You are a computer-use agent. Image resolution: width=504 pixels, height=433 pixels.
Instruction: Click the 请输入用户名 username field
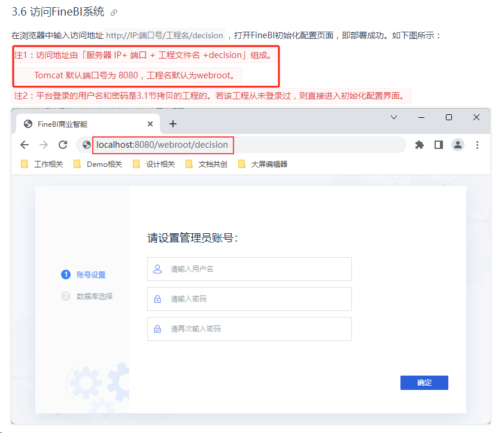(250, 269)
